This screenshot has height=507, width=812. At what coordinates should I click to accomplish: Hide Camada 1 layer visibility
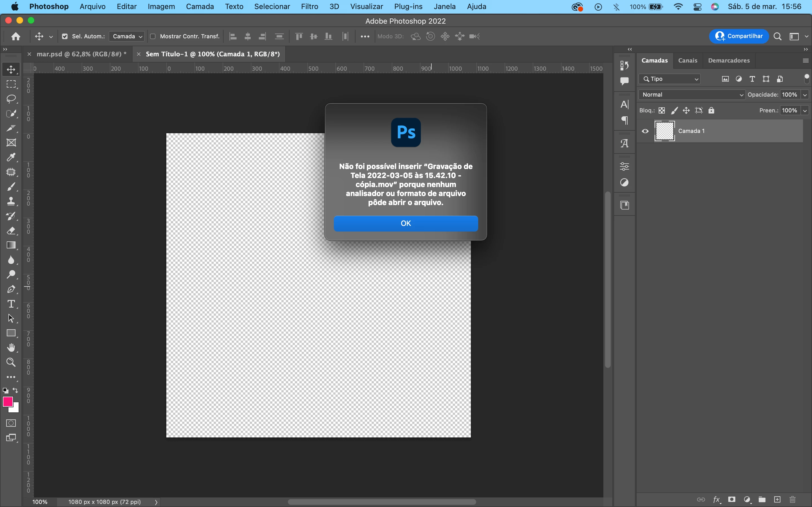645,131
